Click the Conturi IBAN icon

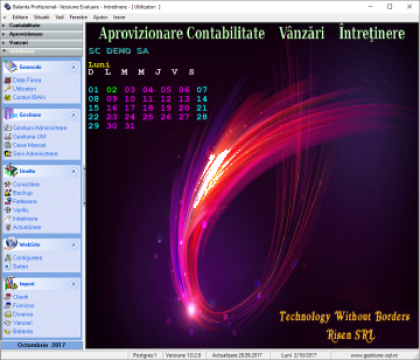pyautogui.click(x=7, y=97)
